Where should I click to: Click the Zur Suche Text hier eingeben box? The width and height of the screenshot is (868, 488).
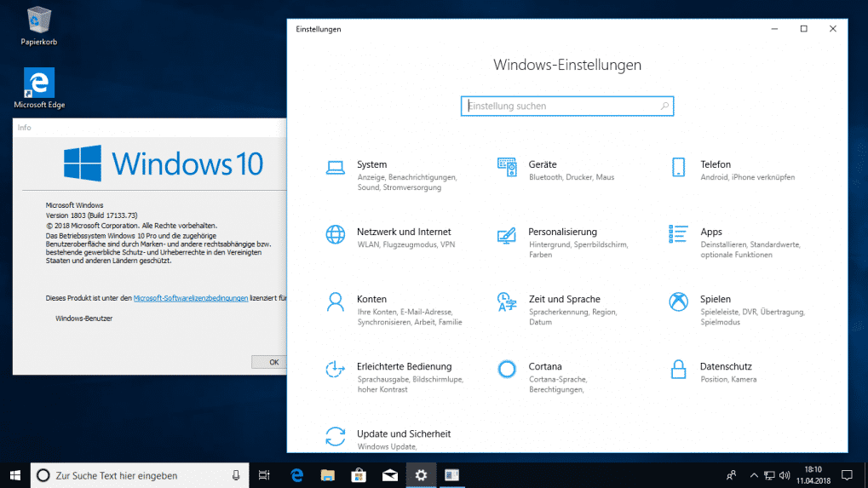click(x=140, y=475)
